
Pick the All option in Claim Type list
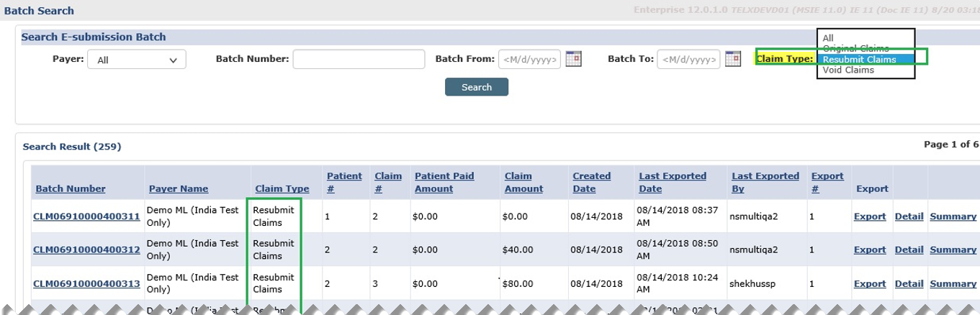(828, 38)
